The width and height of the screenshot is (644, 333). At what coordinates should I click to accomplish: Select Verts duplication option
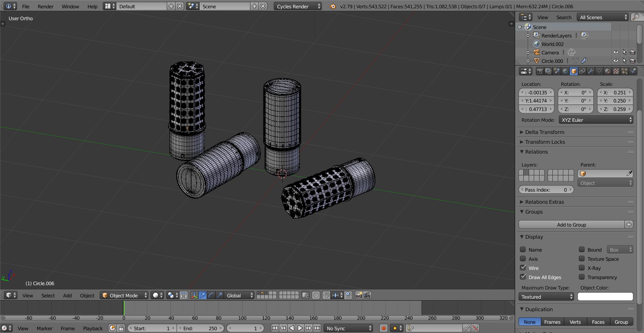coord(575,322)
